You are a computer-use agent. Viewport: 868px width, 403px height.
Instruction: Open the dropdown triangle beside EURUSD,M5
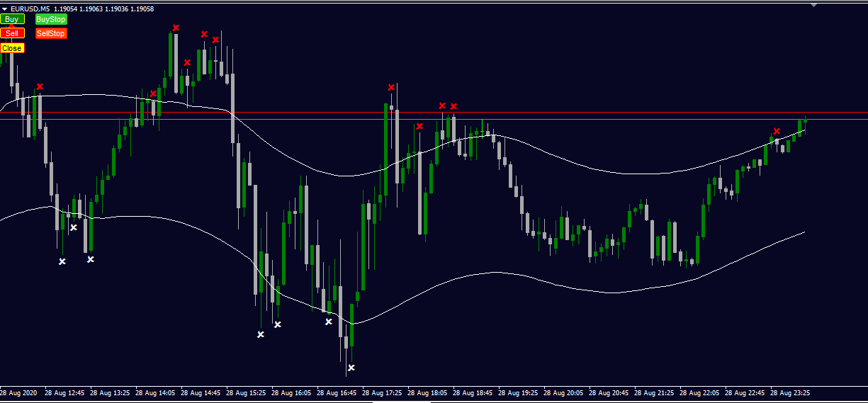[x=4, y=8]
